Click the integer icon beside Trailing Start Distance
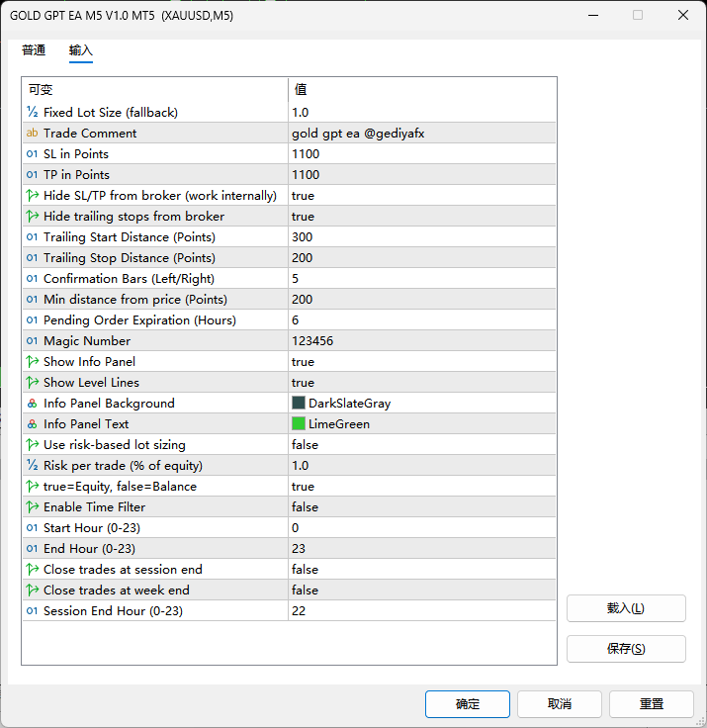The width and height of the screenshot is (707, 728). pos(32,236)
